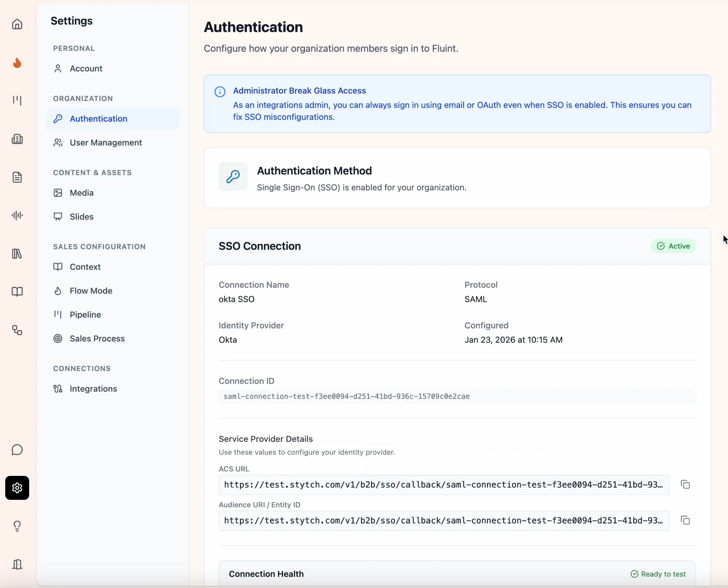Select the orange flame icon in sidebar
The height and width of the screenshot is (588, 728).
(17, 63)
